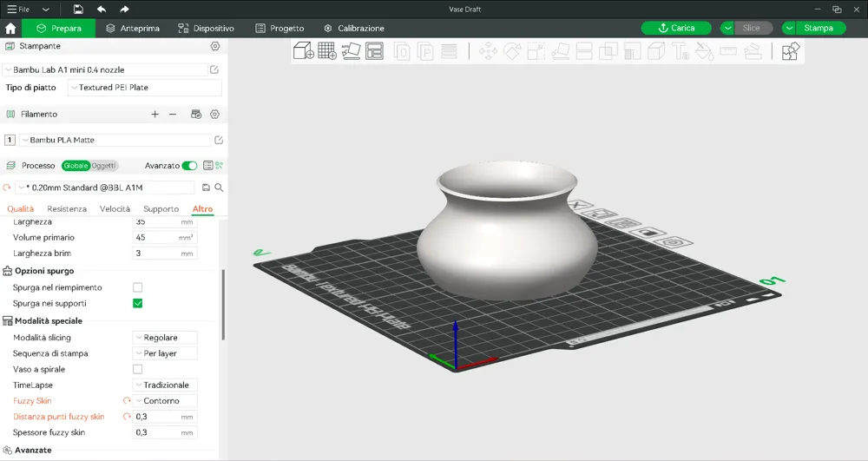Open Sequenza di stampa dropdown
The height and width of the screenshot is (461, 868).
(165, 353)
